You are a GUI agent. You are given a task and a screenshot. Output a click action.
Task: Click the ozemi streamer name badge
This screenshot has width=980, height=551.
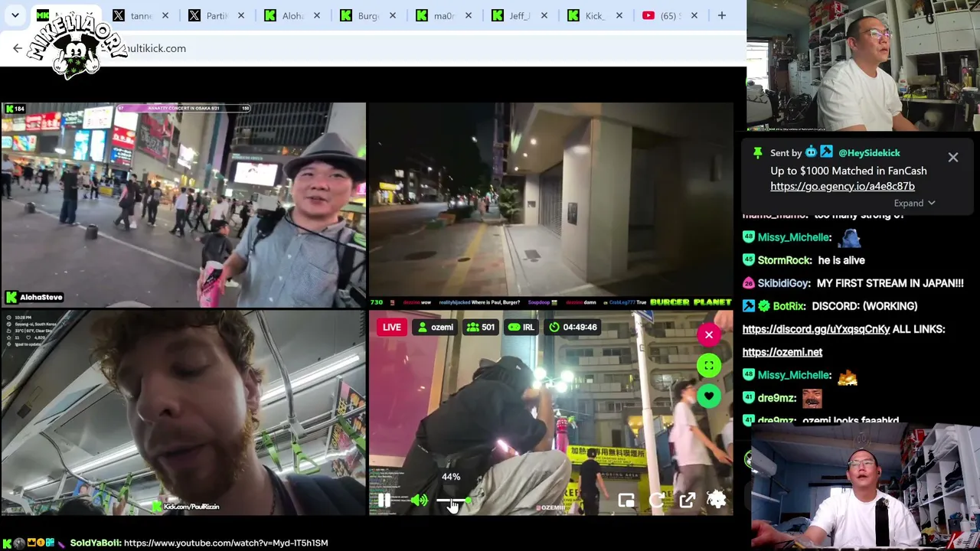(x=434, y=328)
